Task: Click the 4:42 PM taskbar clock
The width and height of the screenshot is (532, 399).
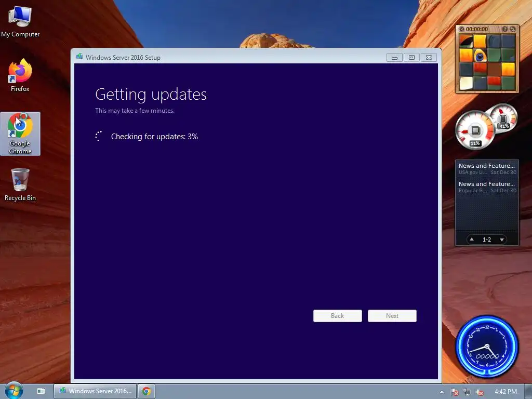Action: point(506,392)
